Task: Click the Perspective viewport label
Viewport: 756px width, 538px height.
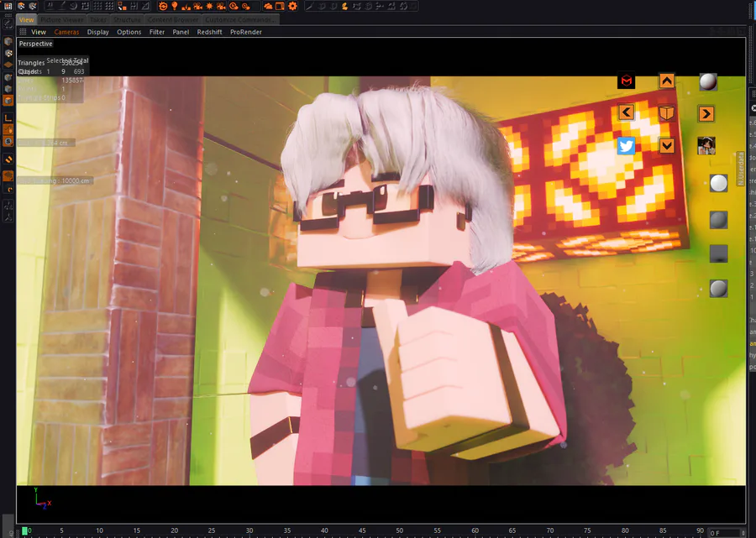Action: tap(35, 44)
